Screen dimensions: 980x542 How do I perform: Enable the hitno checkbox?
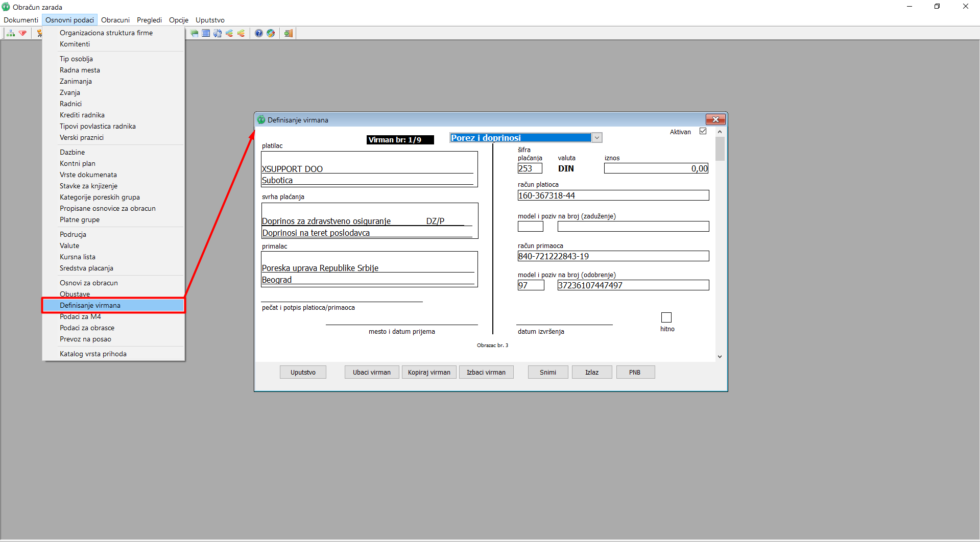click(666, 317)
